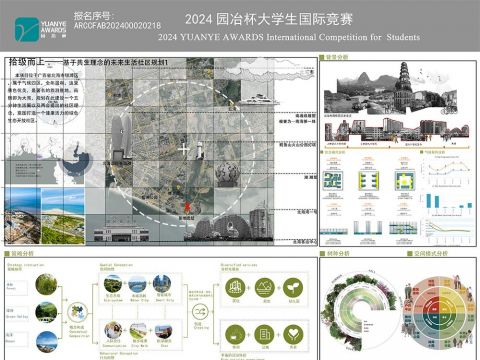This screenshot has height=360, width=480.
Task: Click the blue rainfall bar chart
Action: coord(448,203)
